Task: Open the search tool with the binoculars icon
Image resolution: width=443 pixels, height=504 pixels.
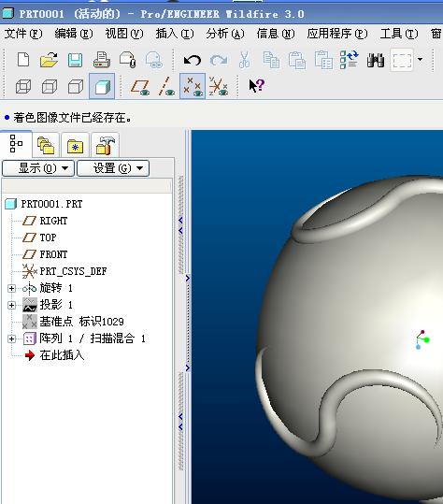Action: click(x=376, y=60)
